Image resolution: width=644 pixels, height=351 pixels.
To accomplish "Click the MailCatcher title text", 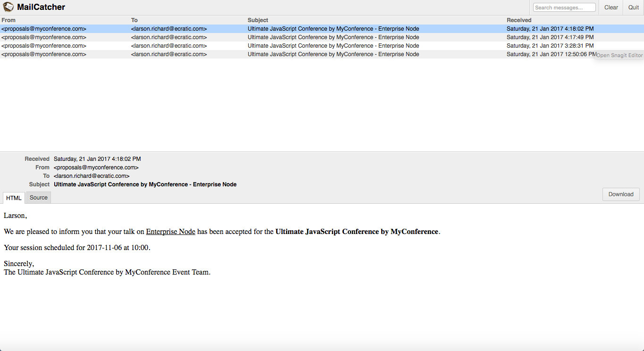I will click(41, 7).
